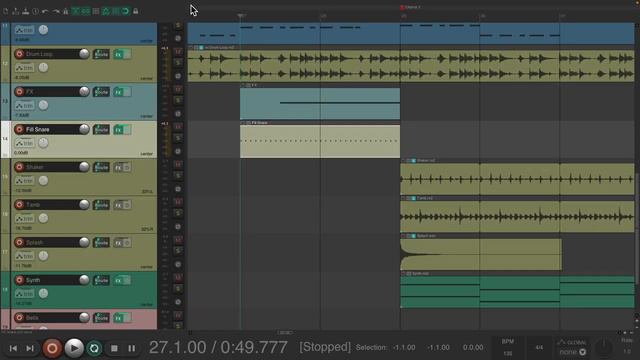640x360 pixels.
Task: Toggle the grid lines toolbar icon
Action: point(116,11)
